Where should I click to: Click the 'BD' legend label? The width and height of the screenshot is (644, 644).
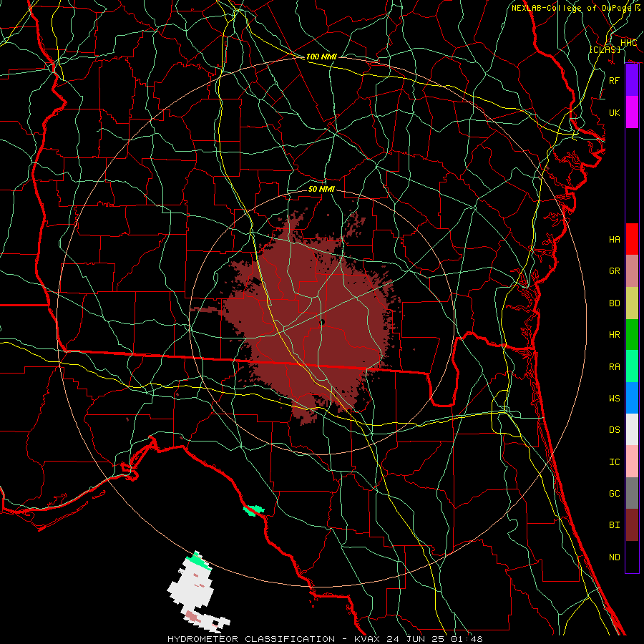point(615,303)
